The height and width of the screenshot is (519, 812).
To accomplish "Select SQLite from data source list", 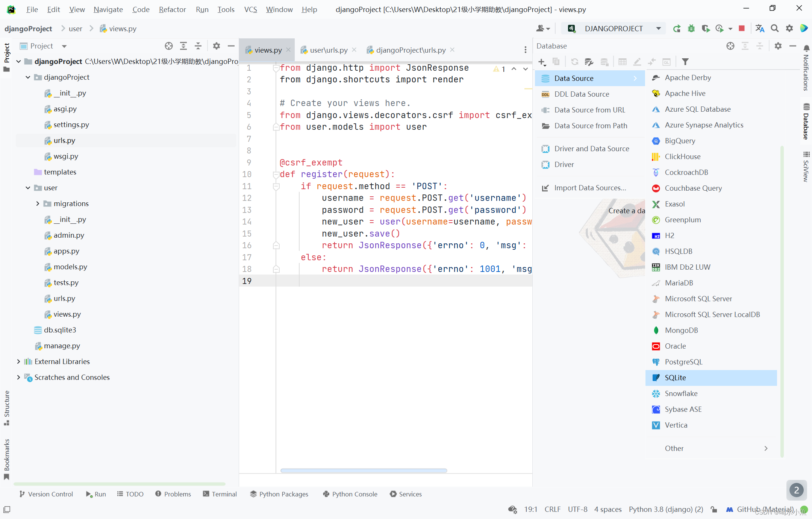I will point(675,378).
